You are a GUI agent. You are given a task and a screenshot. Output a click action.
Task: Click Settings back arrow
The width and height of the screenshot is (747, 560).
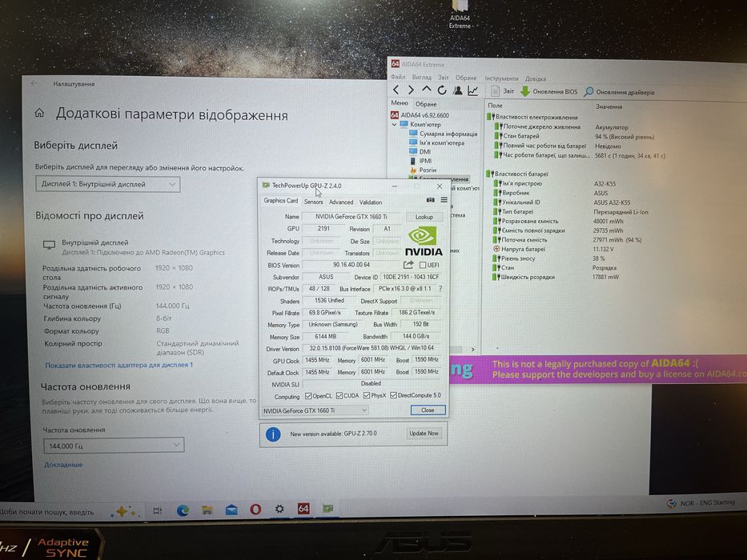tap(34, 83)
